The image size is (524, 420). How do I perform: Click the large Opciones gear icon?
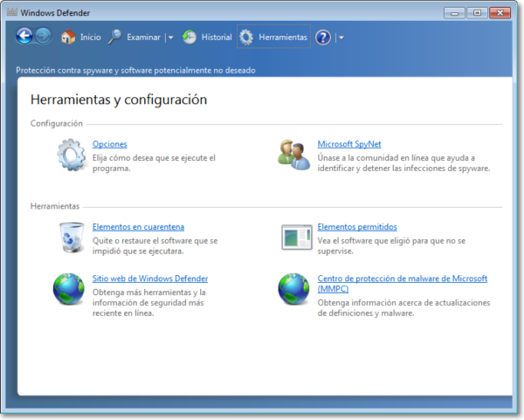(72, 155)
